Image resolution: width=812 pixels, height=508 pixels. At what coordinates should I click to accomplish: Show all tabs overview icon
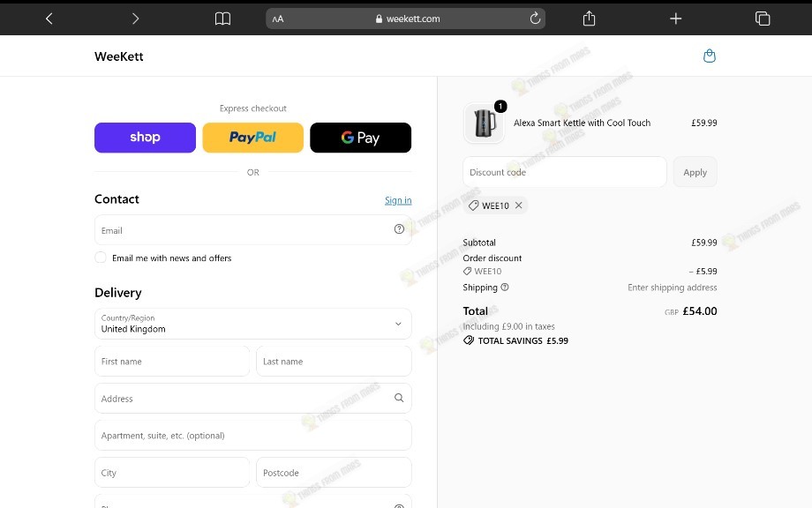pos(763,19)
